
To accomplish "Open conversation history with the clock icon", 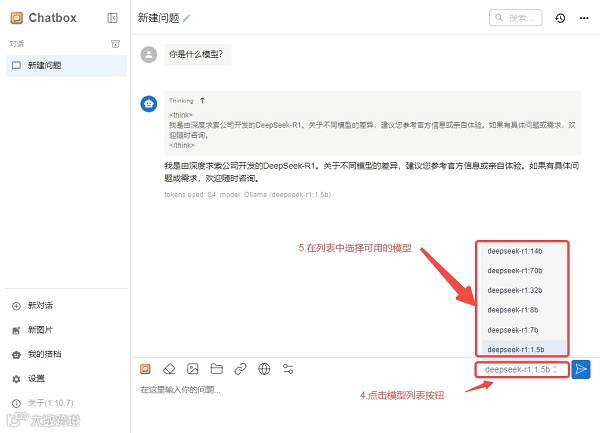I will (x=560, y=18).
